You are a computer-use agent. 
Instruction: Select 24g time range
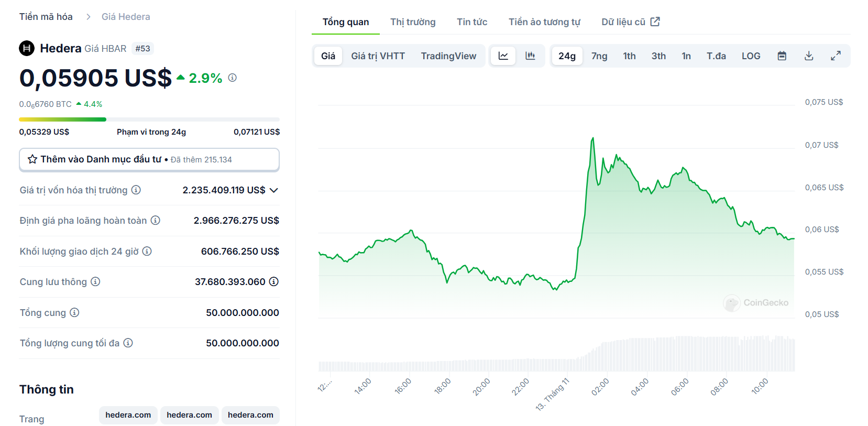(567, 56)
